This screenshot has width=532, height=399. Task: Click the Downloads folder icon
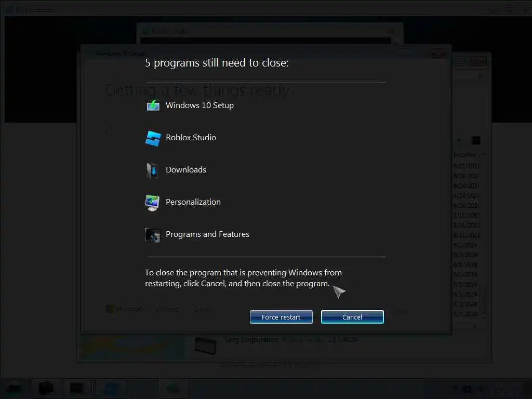click(153, 170)
